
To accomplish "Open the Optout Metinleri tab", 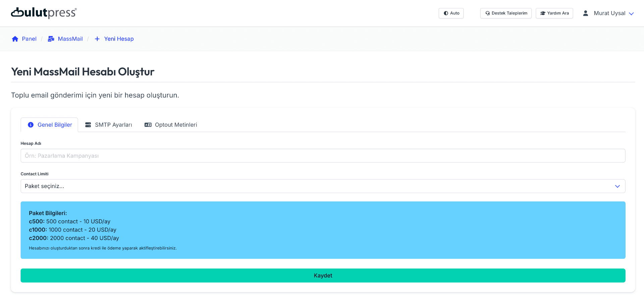I will [x=176, y=125].
